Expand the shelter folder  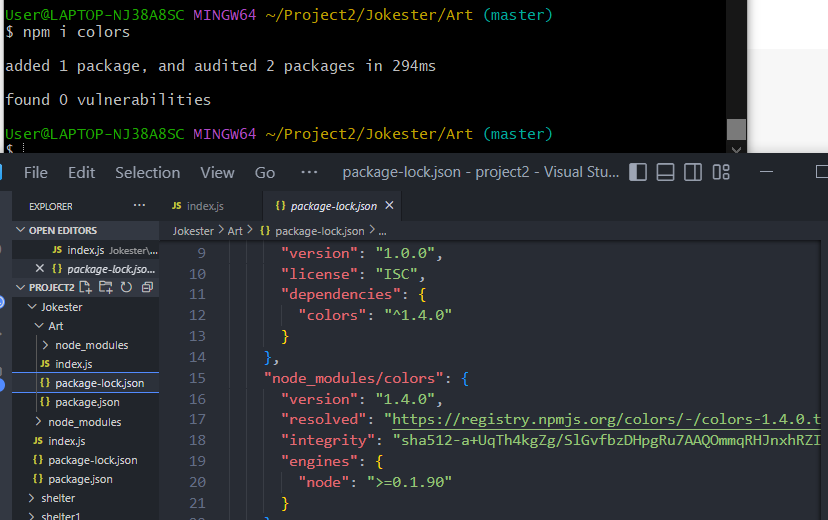click(86, 498)
